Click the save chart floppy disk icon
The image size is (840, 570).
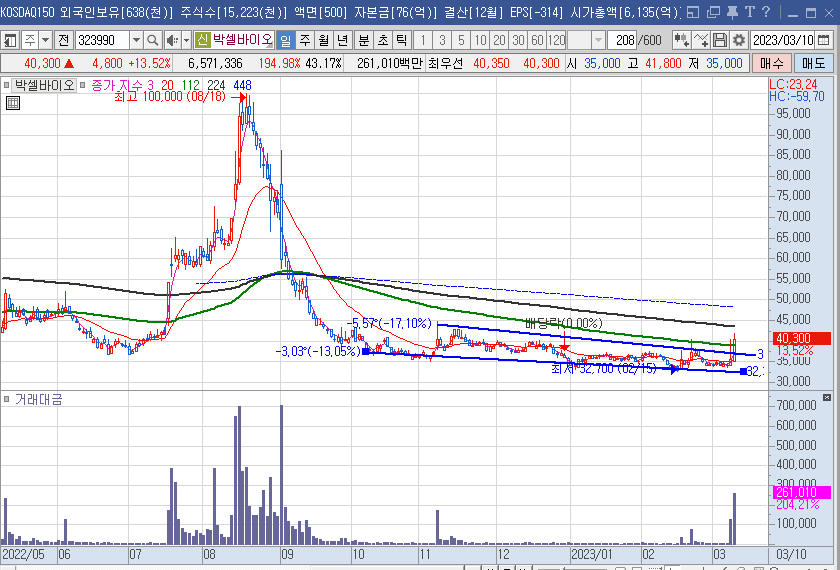tap(720, 40)
